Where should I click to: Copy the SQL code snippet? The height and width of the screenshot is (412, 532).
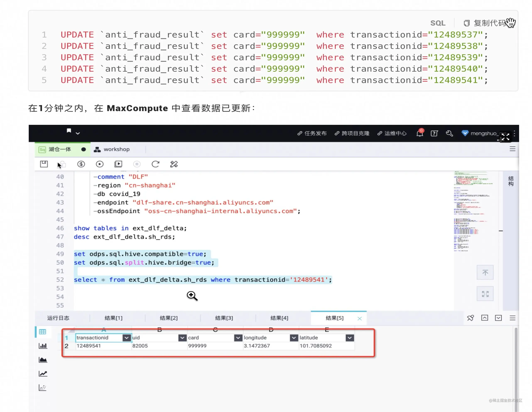click(x=485, y=23)
